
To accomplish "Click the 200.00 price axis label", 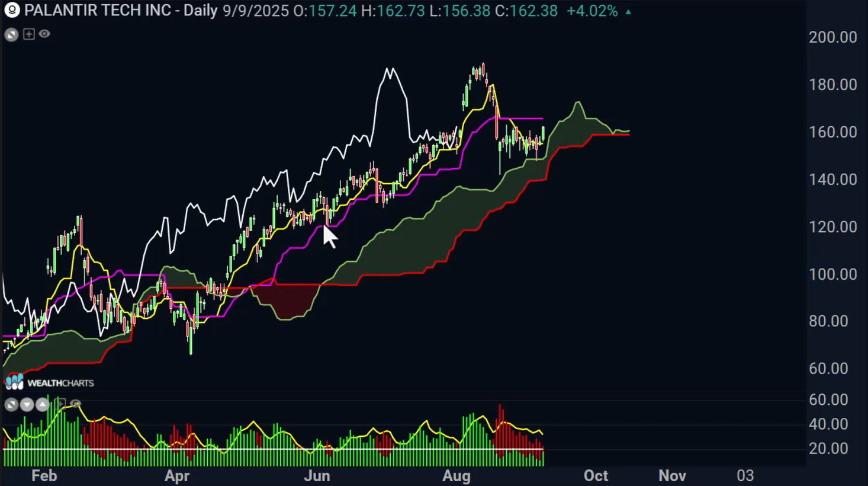I will [x=832, y=37].
